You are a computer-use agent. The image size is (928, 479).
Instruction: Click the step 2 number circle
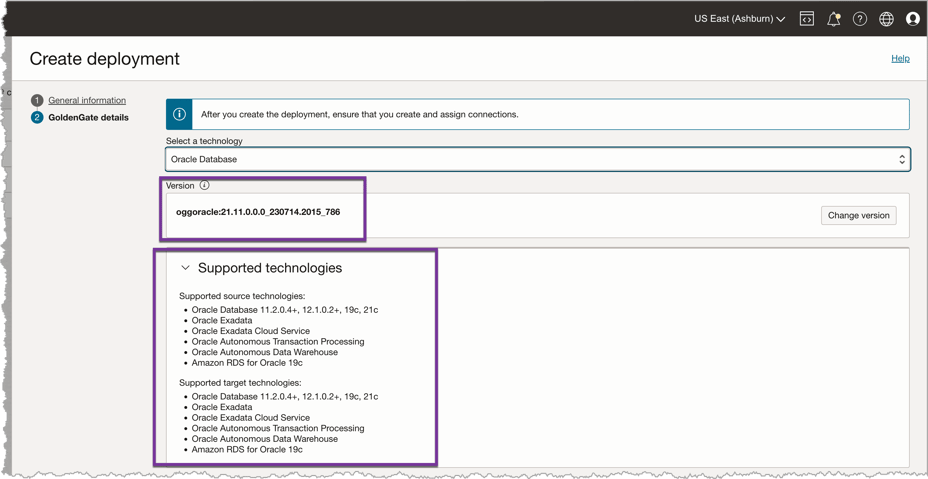[x=37, y=118]
